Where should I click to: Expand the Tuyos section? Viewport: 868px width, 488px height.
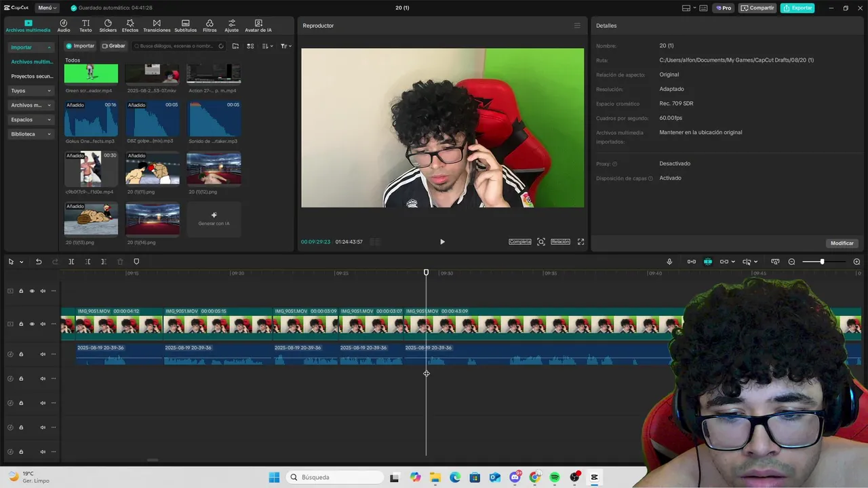click(31, 91)
